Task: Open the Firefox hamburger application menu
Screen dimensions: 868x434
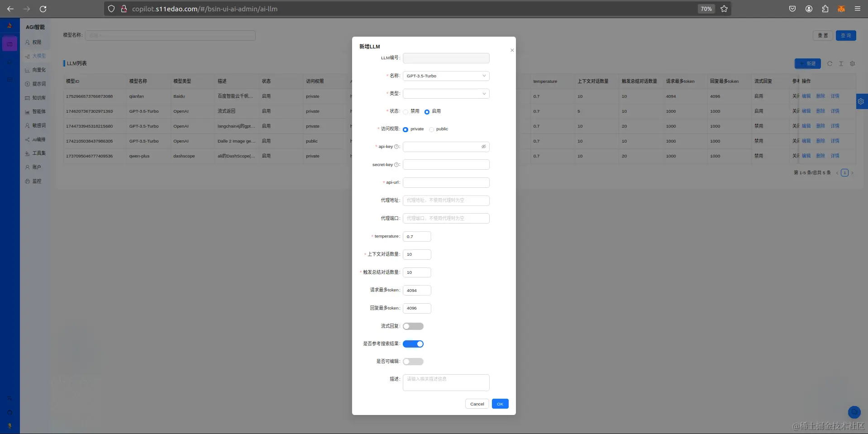Action: pos(858,9)
